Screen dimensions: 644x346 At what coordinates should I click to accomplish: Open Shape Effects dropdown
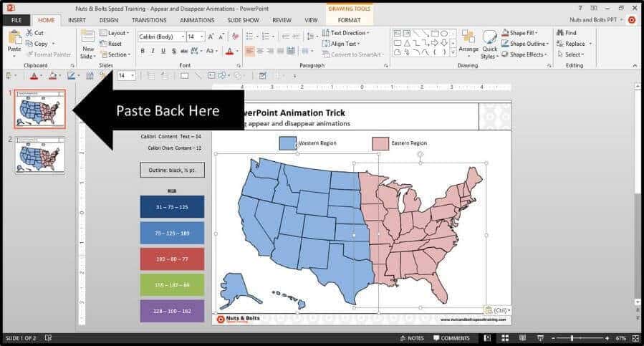[x=525, y=54]
